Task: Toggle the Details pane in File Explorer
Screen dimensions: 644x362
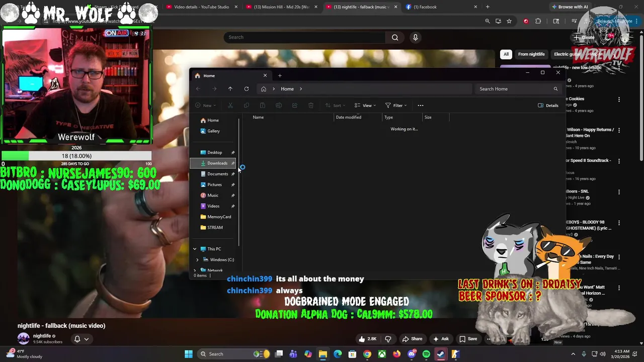Action: [548, 106]
